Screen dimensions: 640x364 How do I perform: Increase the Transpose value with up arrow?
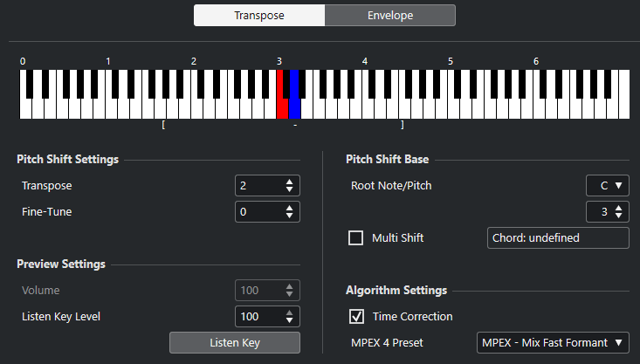coord(289,182)
